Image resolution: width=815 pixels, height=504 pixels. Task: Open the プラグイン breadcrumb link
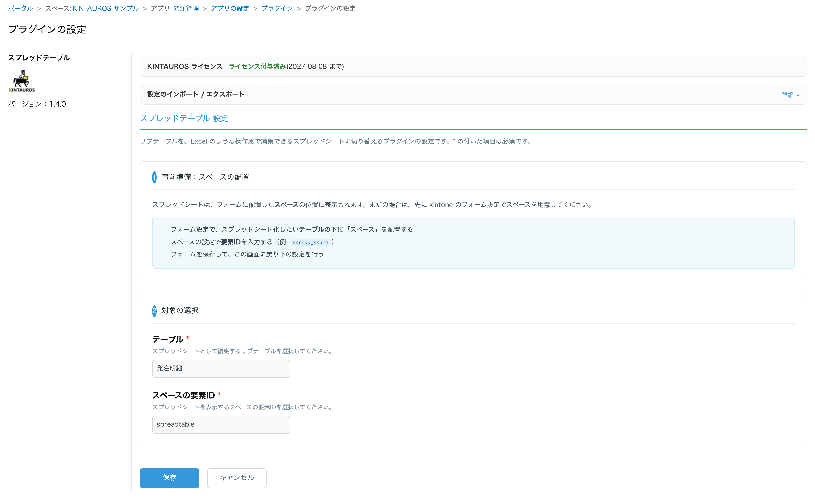coord(277,8)
